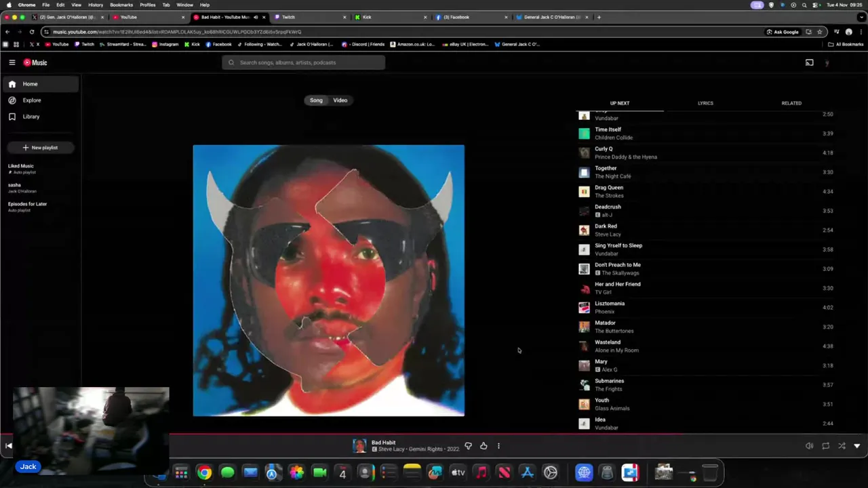Screen dimensions: 868x488
Task: Switch to Video mode
Action: 340,100
